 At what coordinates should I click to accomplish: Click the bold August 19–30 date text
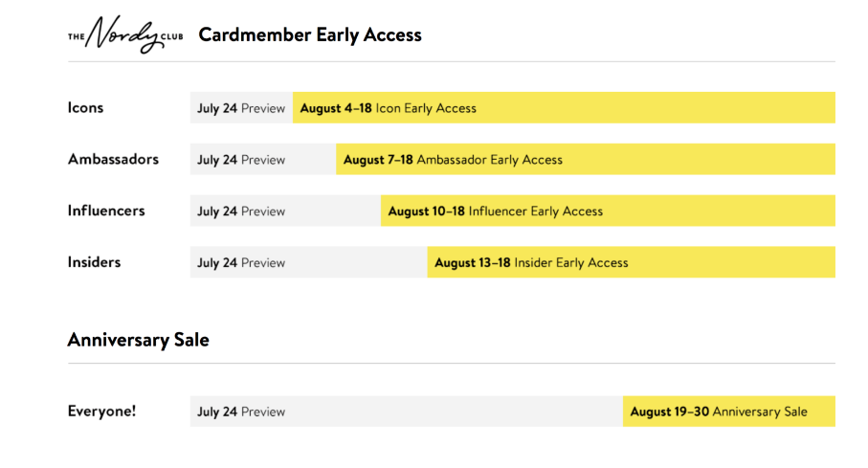[x=669, y=412]
